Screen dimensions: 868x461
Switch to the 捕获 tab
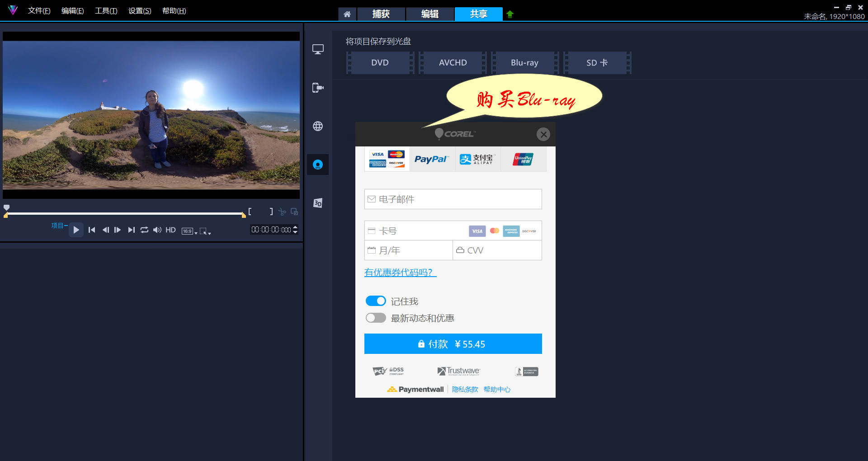[381, 14]
